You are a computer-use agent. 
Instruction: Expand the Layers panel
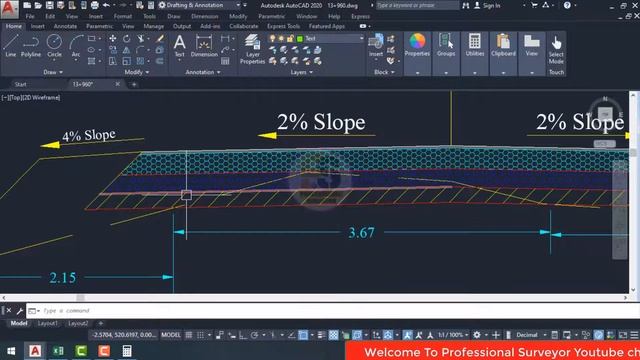302,72
